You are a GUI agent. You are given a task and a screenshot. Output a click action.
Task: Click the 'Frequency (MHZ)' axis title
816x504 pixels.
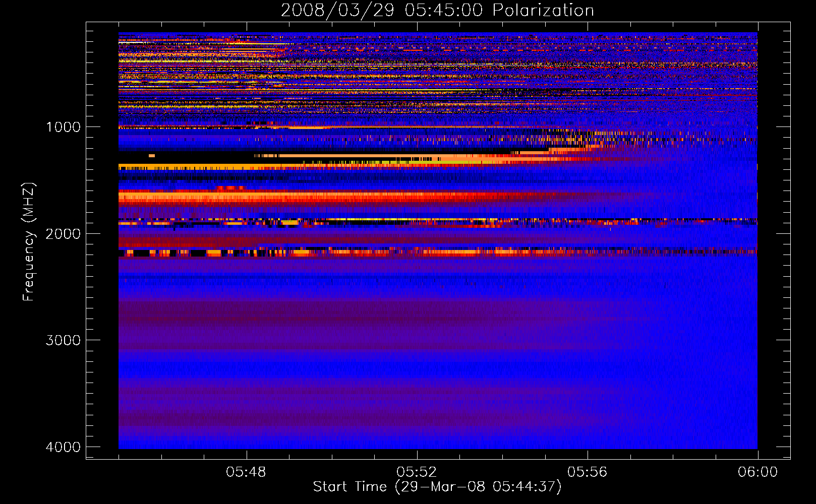[29, 242]
